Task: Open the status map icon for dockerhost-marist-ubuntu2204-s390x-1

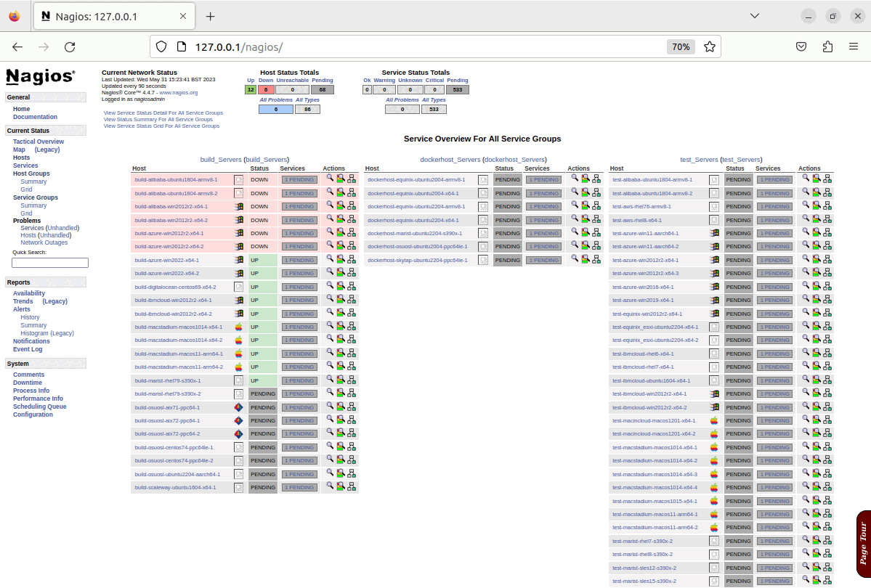Action: pyautogui.click(x=596, y=233)
